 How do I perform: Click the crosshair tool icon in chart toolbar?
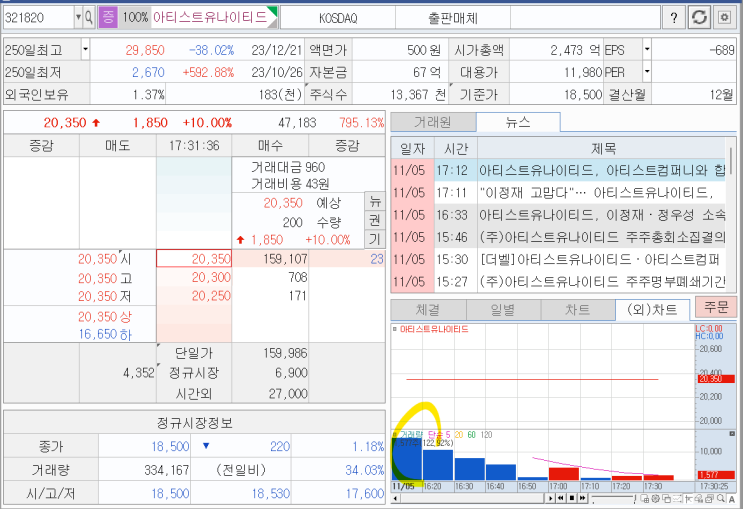coord(688,498)
